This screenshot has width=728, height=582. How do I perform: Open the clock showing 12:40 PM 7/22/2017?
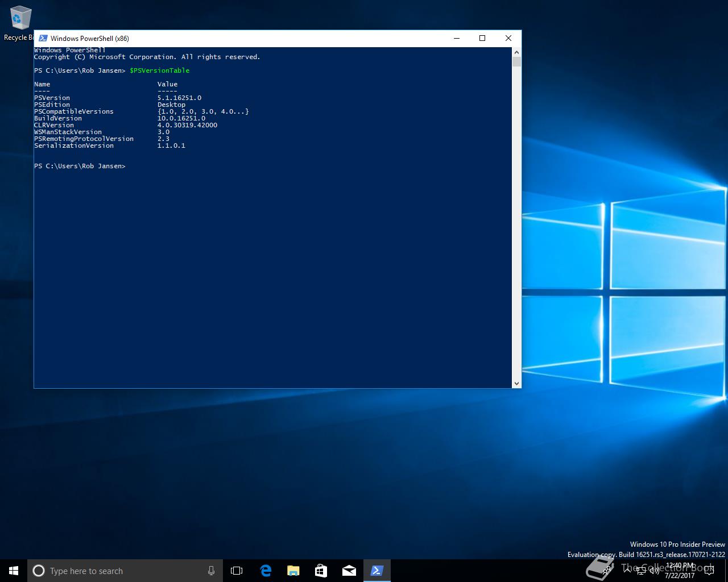680,571
